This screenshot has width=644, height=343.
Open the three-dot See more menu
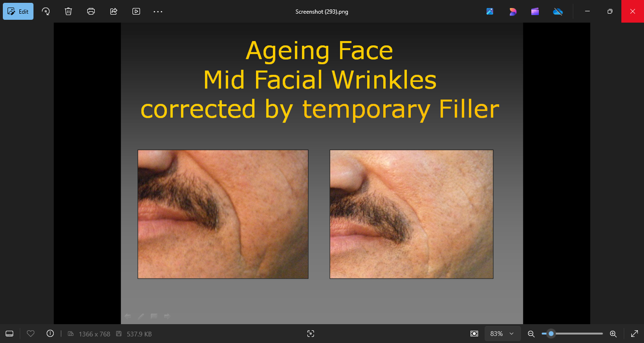(158, 11)
